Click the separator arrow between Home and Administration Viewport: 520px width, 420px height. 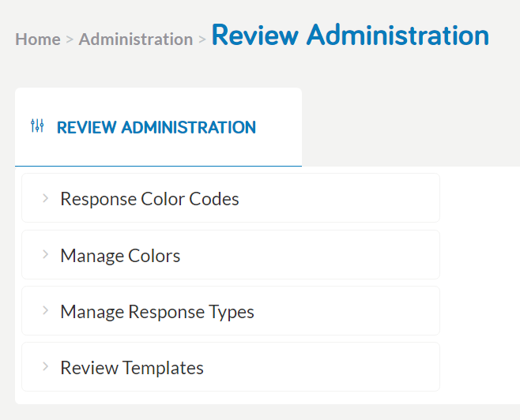(70, 39)
